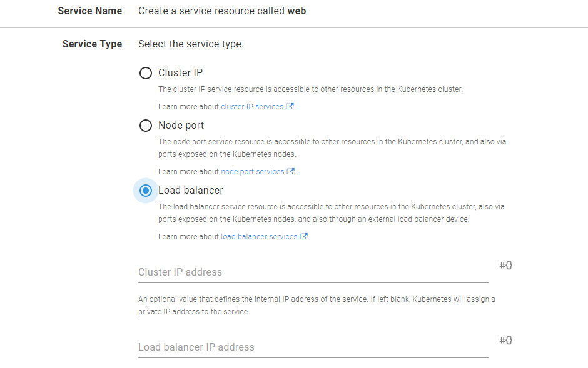The height and width of the screenshot is (368, 588).
Task: Click the Service Type section heading
Action: [92, 44]
